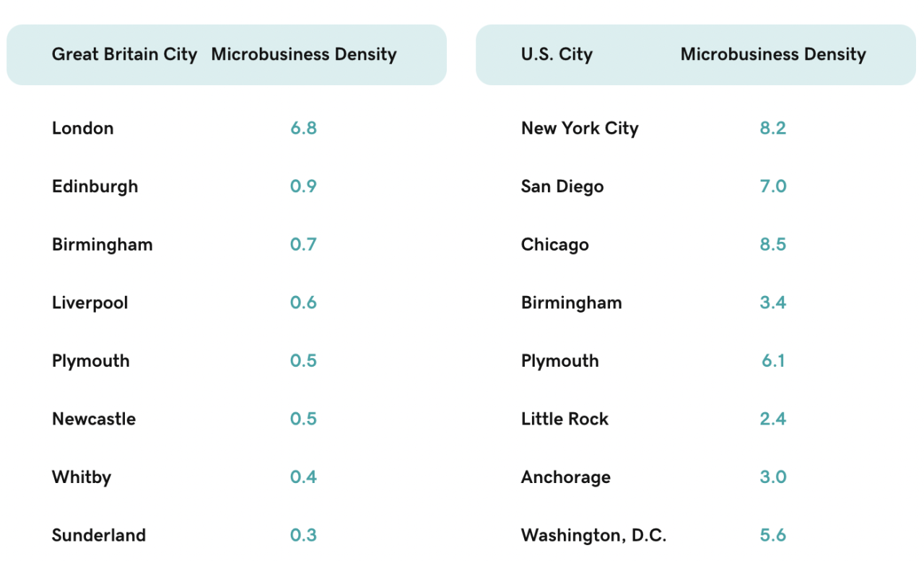
Task: Select the San Diego row label
Action: click(562, 187)
